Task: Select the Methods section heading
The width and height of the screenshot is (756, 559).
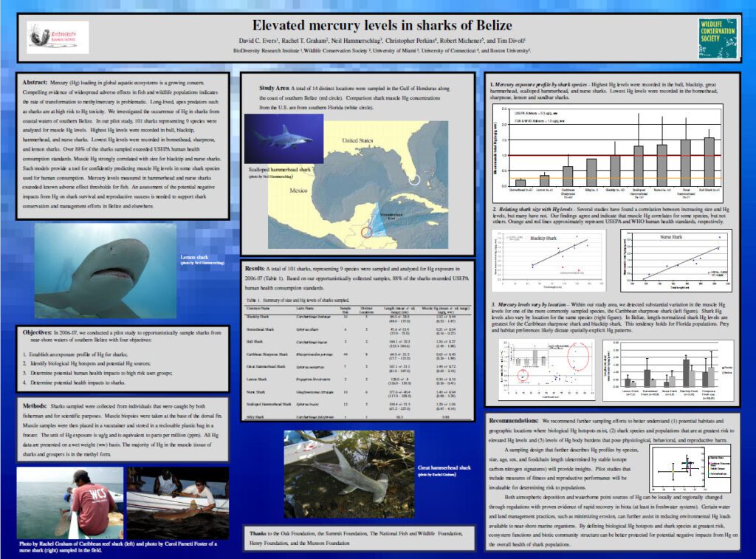Action: [37, 407]
